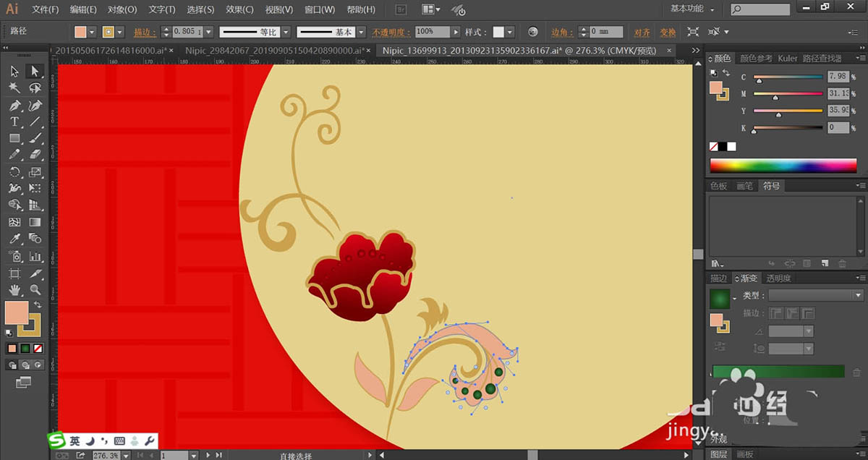
Task: Click the 变换 transform link
Action: tap(668, 33)
